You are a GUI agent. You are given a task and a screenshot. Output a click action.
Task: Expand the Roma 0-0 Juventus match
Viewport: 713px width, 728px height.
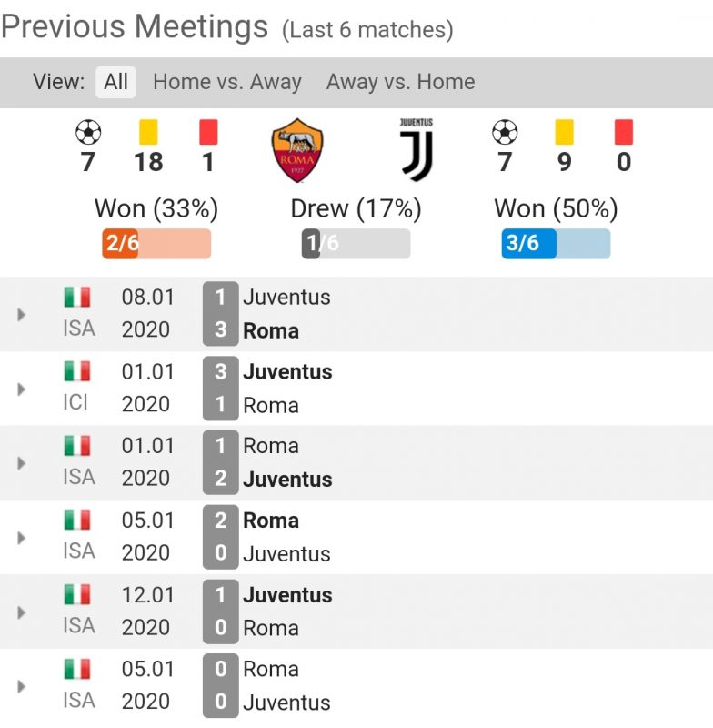pyautogui.click(x=22, y=686)
